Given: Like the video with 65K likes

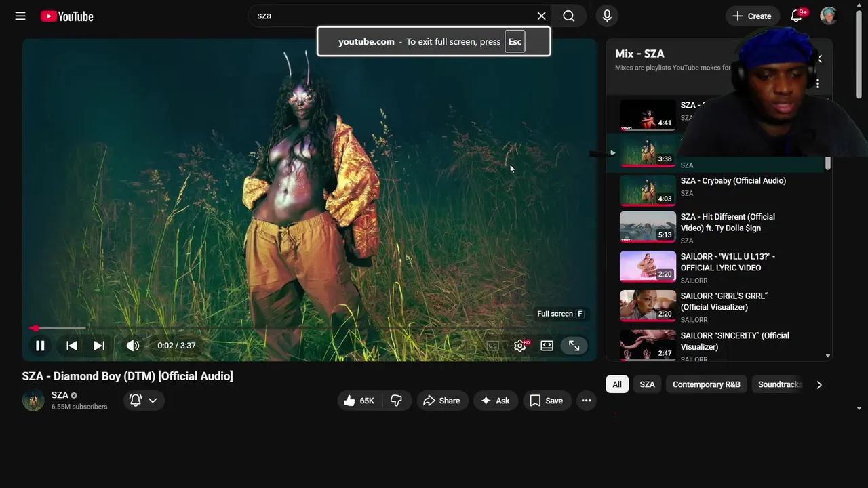Looking at the screenshot, I should coord(359,401).
